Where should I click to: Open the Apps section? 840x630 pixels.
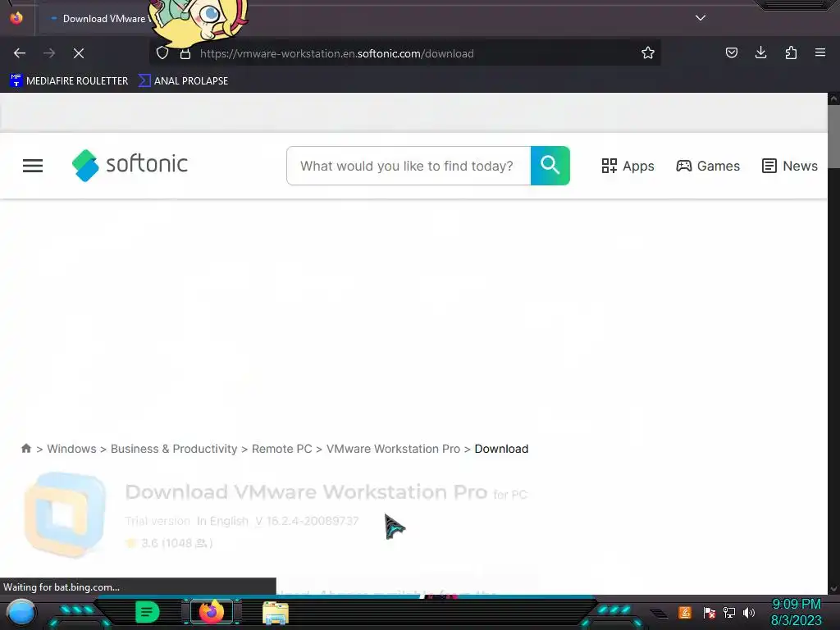628,166
